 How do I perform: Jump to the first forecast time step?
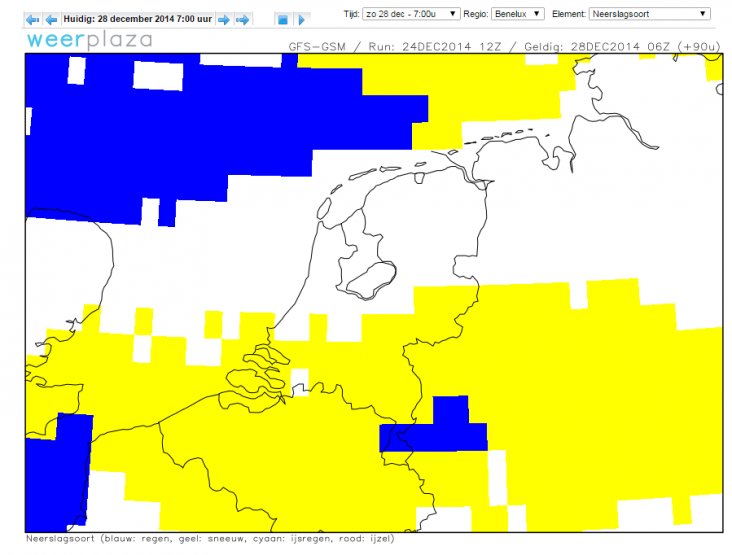(x=32, y=20)
